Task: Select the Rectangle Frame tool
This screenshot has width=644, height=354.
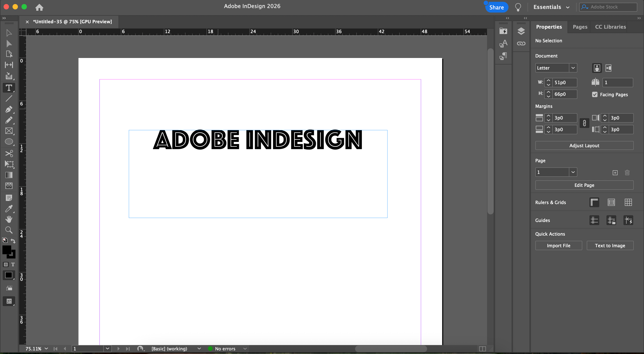Action: [9, 131]
